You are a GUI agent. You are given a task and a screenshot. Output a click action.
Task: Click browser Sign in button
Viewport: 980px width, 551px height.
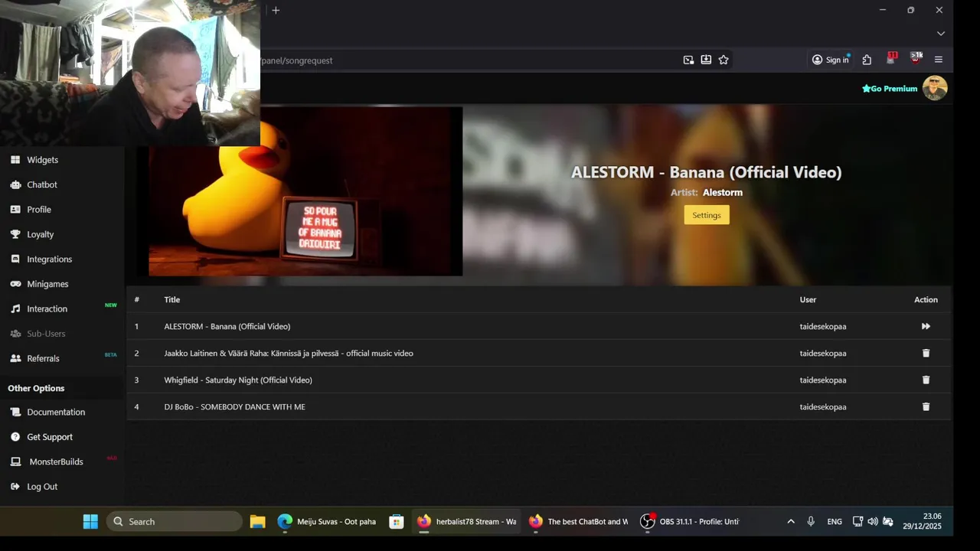[831, 60]
